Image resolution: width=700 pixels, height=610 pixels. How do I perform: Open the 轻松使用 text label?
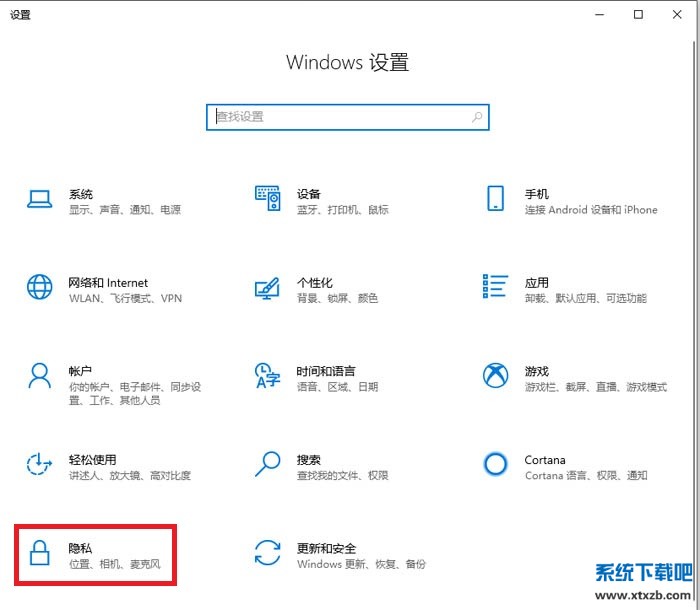point(93,460)
